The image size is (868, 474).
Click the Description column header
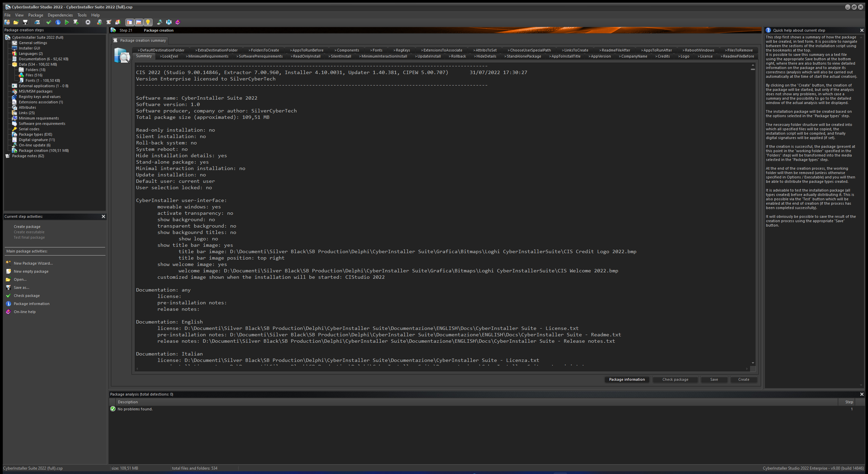coord(476,402)
